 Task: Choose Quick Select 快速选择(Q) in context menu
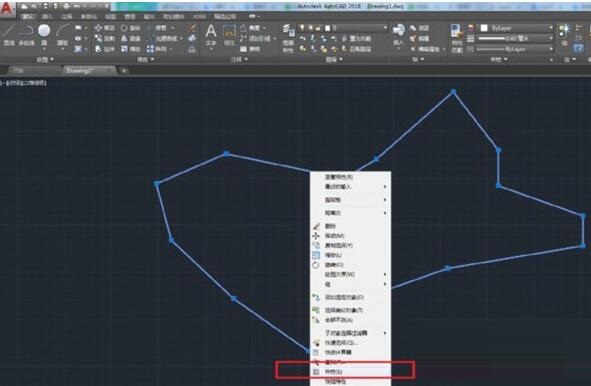[x=350, y=343]
